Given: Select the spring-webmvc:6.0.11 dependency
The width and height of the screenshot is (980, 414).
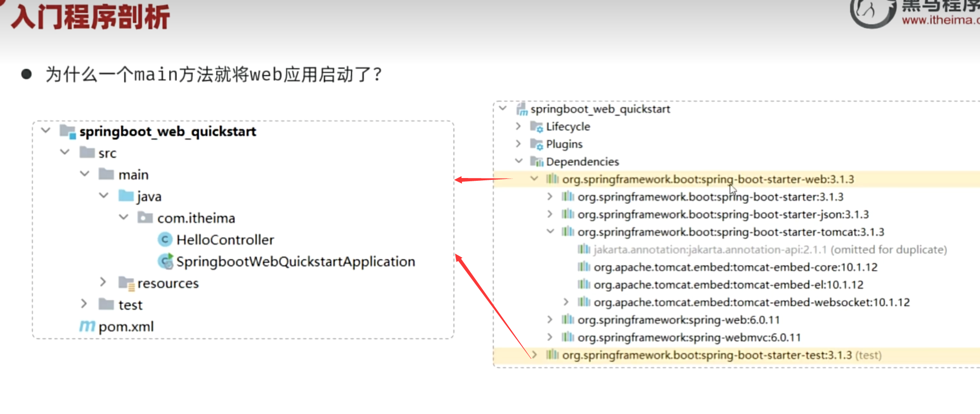Looking at the screenshot, I should [689, 338].
